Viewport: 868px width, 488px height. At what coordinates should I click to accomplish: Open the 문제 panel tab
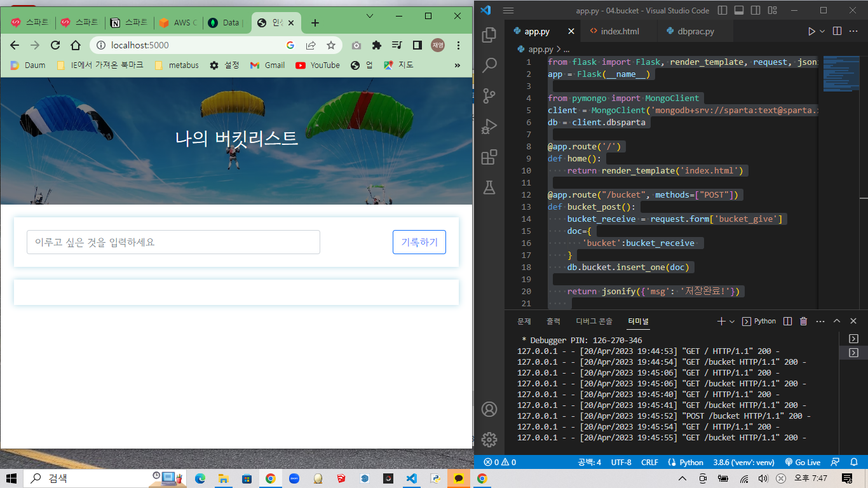pyautogui.click(x=524, y=322)
